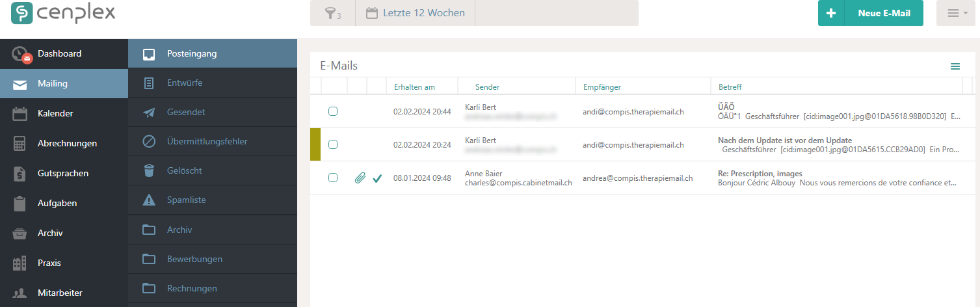Image resolution: width=980 pixels, height=307 pixels.
Task: Open the filter funnel icon
Action: (x=332, y=13)
